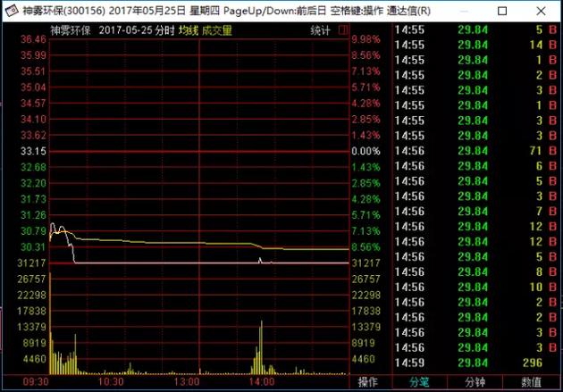Click the 均线 legend label
The width and height of the screenshot is (563, 392).
point(189,30)
